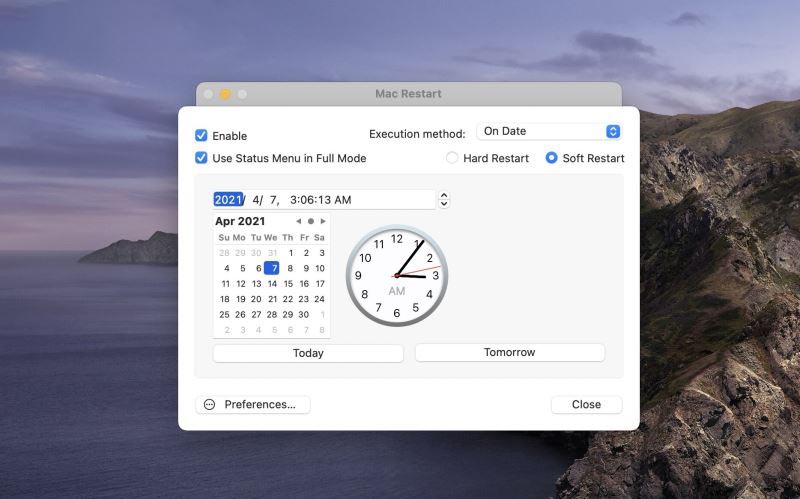Select the Hard Restart radio button
800x499 pixels.
(x=452, y=158)
